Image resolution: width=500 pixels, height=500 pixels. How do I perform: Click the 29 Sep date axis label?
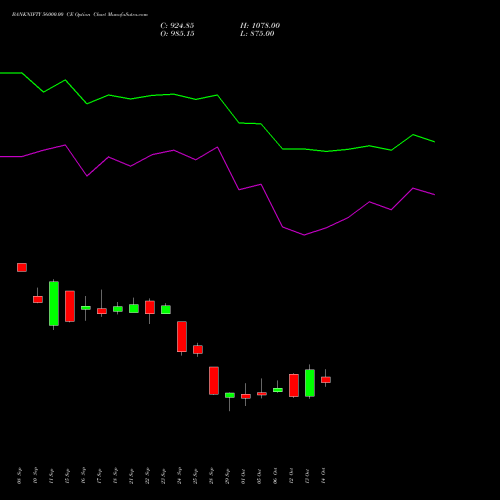pyautogui.click(x=227, y=476)
